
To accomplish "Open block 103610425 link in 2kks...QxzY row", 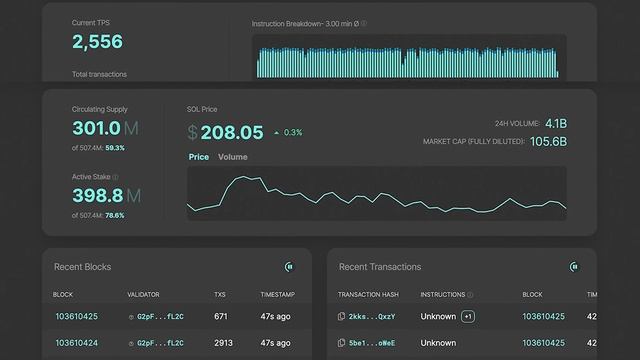I will click(543, 316).
